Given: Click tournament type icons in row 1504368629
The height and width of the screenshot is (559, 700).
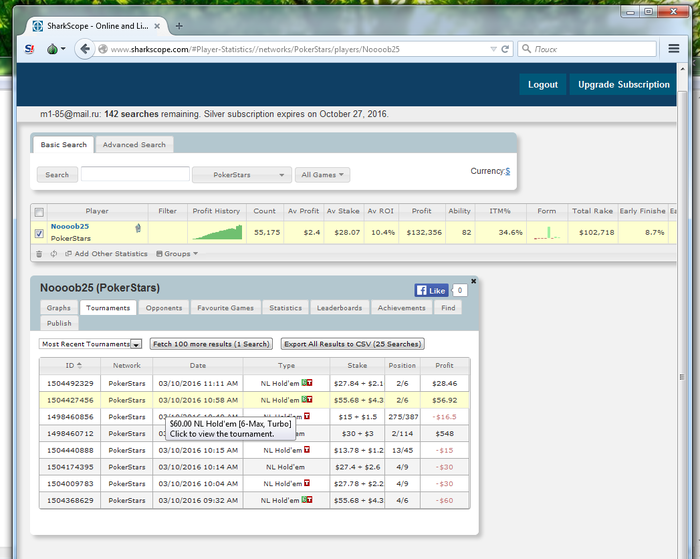Looking at the screenshot, I should (x=307, y=500).
